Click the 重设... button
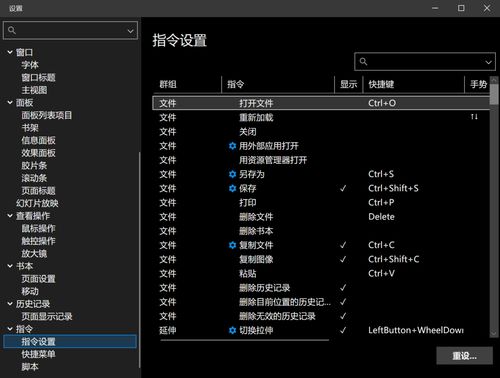This screenshot has width=500, height=378. (x=464, y=356)
